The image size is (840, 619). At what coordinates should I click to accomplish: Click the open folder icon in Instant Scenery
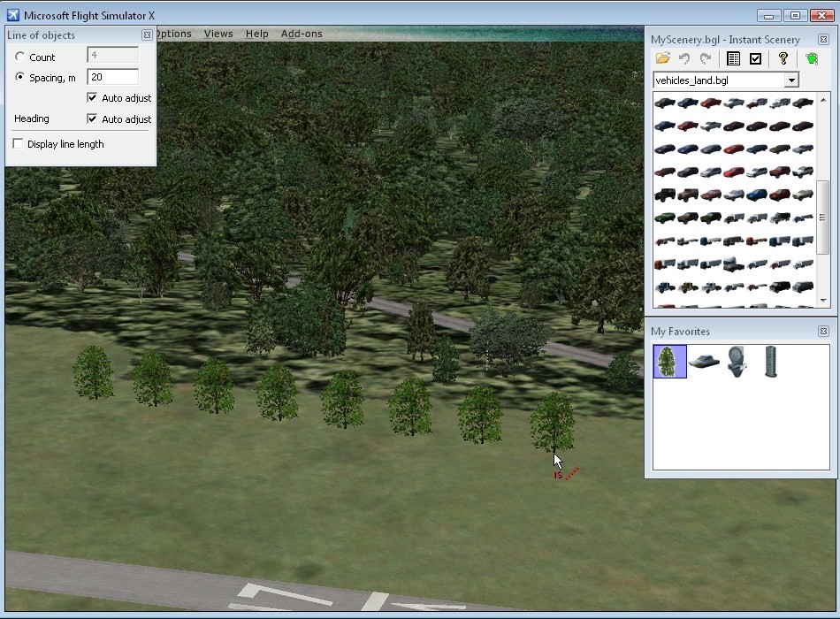pos(662,59)
